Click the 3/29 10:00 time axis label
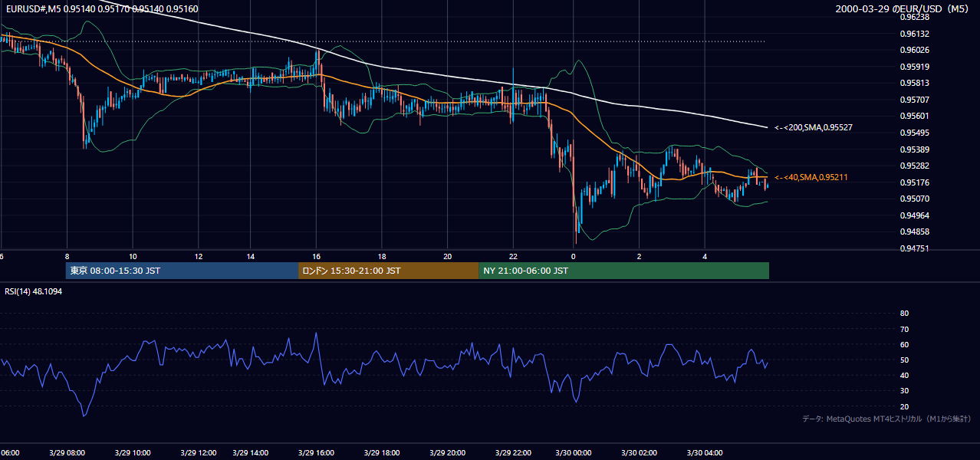The image size is (980, 460). 133,453
